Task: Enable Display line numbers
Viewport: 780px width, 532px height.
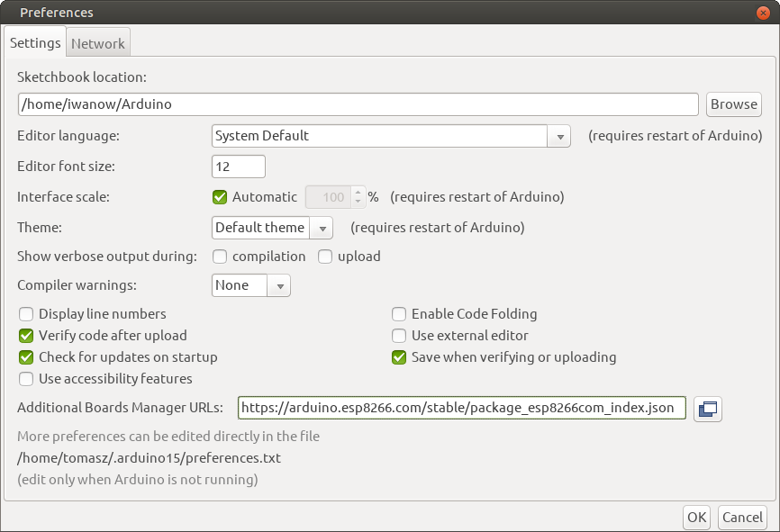Action: [x=26, y=314]
